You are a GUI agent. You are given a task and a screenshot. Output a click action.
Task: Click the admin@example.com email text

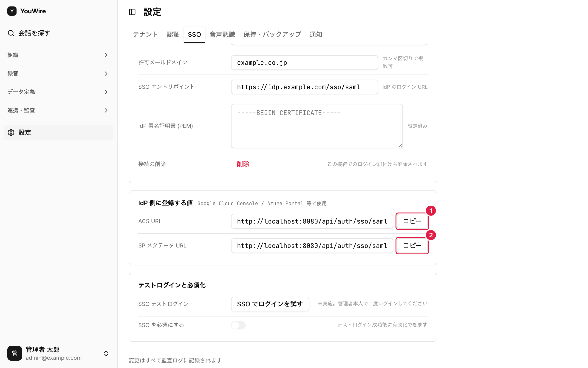click(54, 358)
